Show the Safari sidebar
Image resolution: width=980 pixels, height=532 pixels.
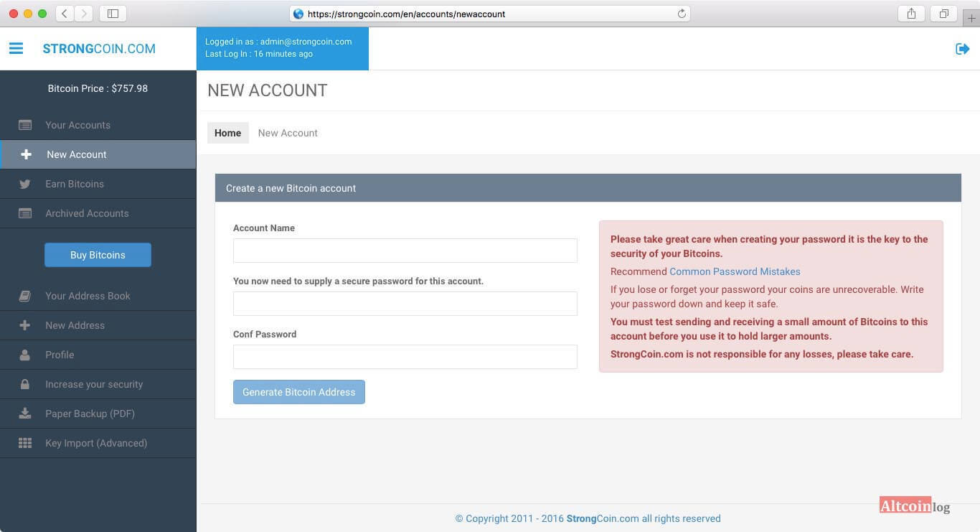(113, 14)
